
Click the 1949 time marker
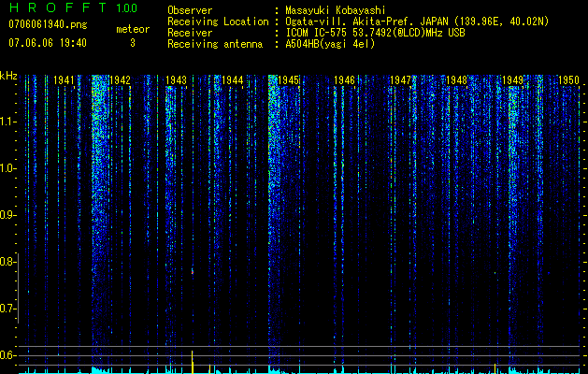[x=512, y=79]
